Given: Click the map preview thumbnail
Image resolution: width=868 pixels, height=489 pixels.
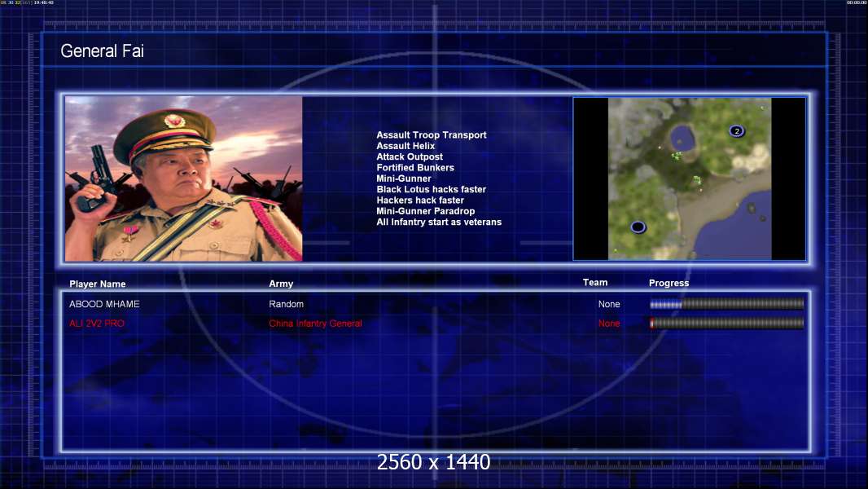Looking at the screenshot, I should click(x=689, y=178).
